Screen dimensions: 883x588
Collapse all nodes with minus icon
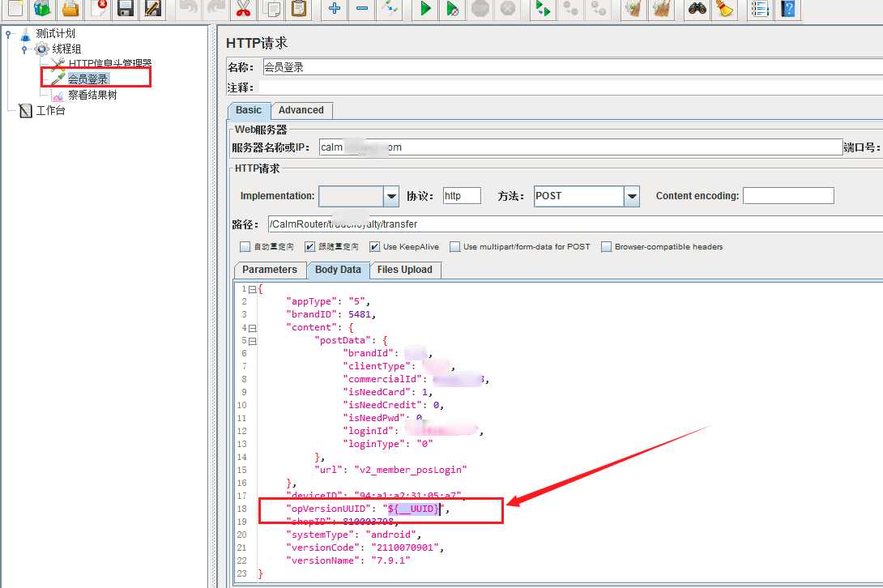pyautogui.click(x=362, y=7)
